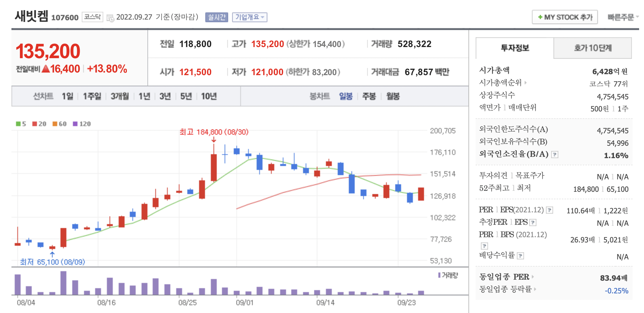Click the 코스닥 market badge
Screen dimensions: 644x313
pos(92,17)
